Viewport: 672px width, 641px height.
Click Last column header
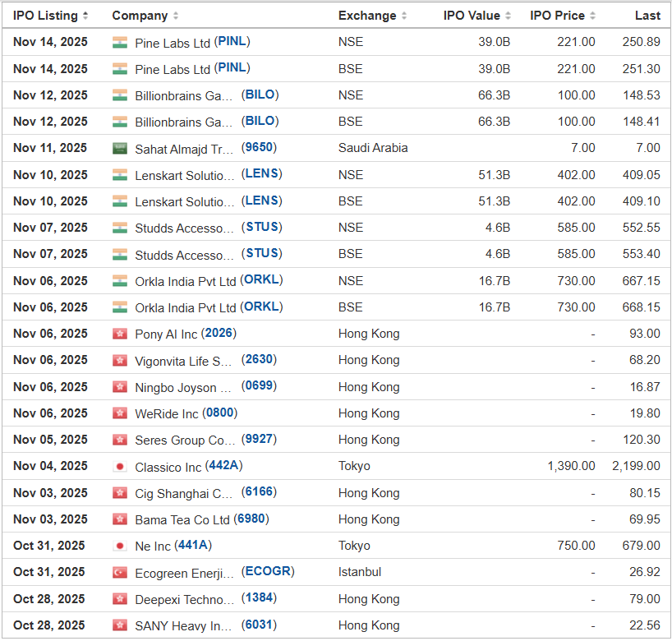coord(647,16)
